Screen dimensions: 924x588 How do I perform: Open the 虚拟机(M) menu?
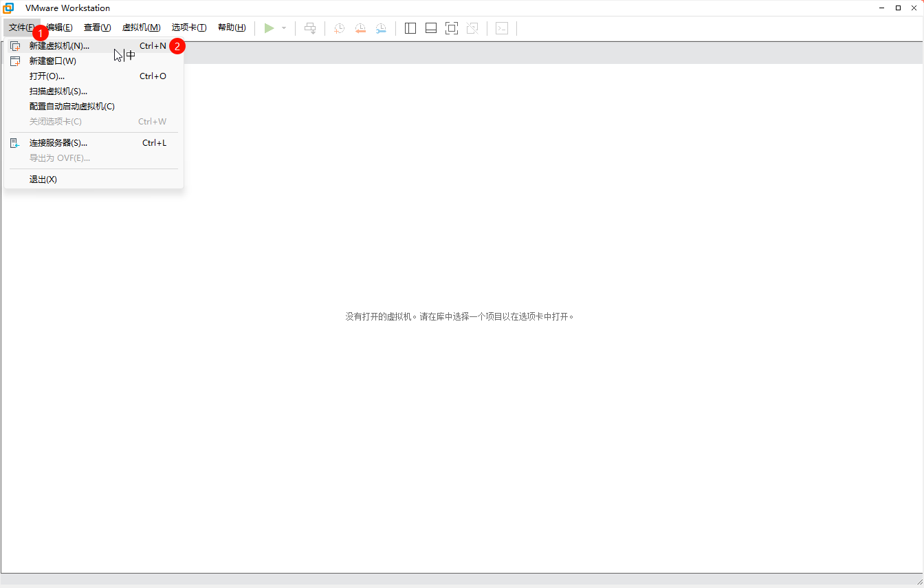point(141,28)
